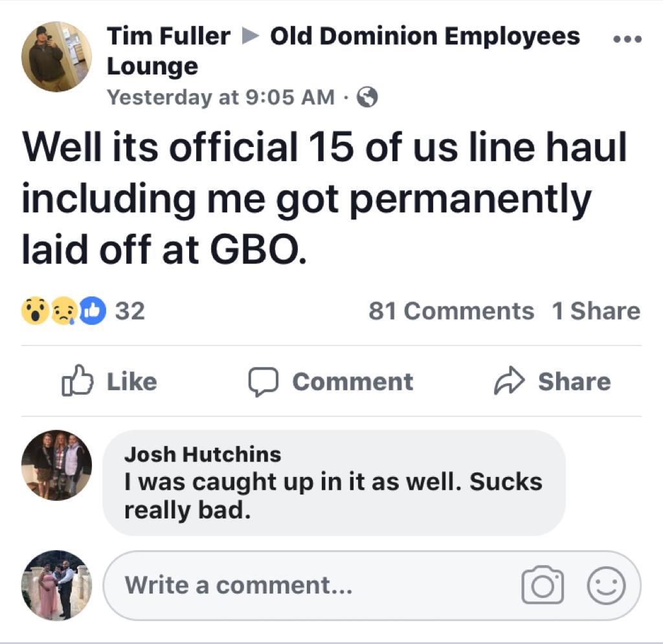Open Tim Fuller's profile name link

pos(168,36)
